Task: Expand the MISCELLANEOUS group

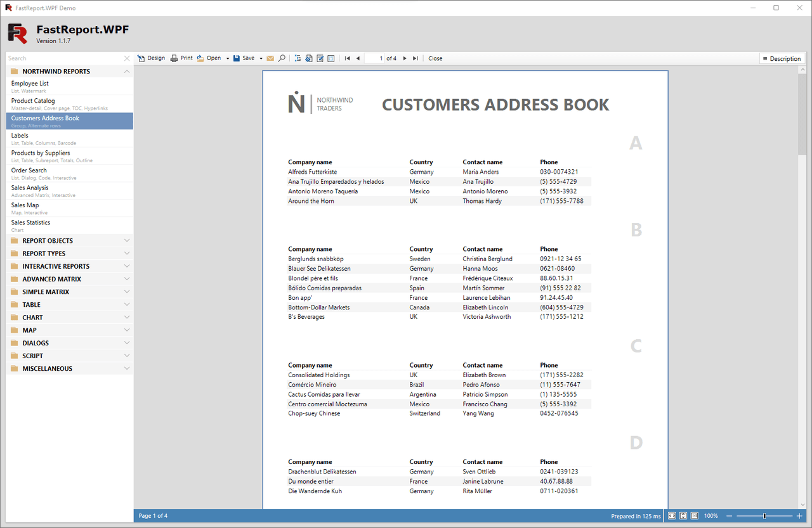Action: click(70, 369)
